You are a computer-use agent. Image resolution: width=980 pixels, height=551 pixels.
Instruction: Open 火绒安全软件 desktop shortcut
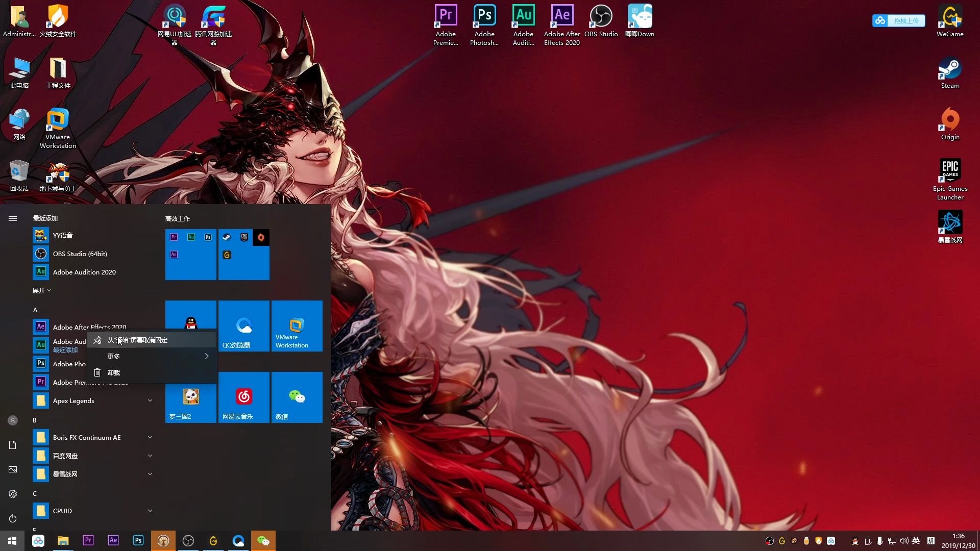click(58, 21)
